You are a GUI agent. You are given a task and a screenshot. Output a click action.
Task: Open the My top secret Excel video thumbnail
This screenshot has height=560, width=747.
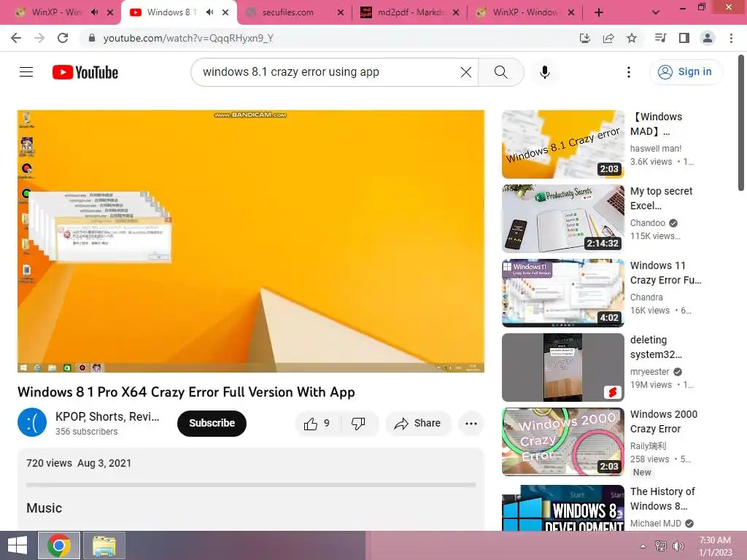click(562, 219)
